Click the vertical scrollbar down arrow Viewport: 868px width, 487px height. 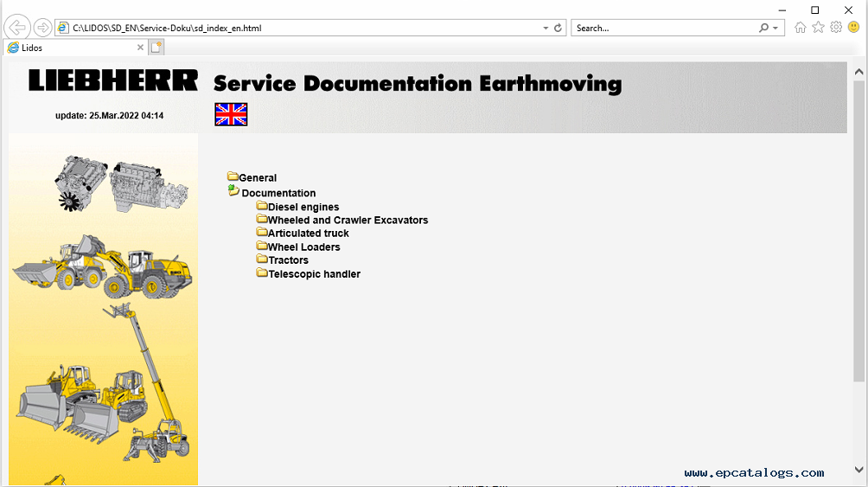(858, 470)
